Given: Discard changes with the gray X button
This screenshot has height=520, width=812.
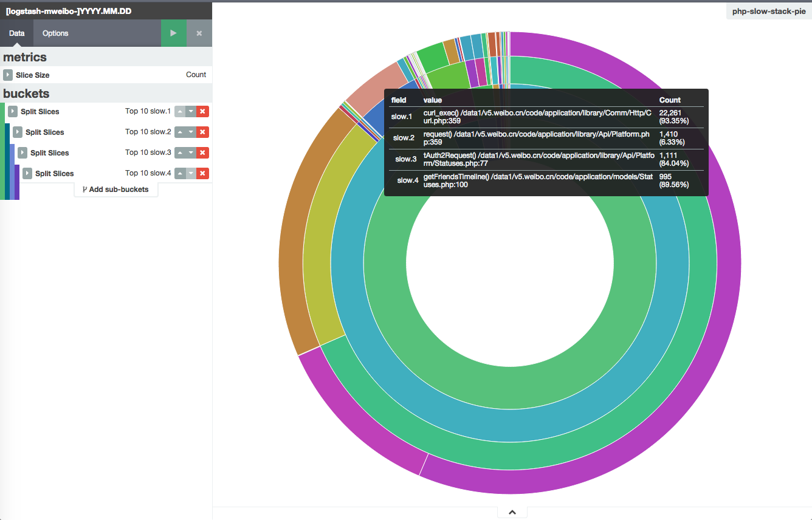Looking at the screenshot, I should click(199, 33).
